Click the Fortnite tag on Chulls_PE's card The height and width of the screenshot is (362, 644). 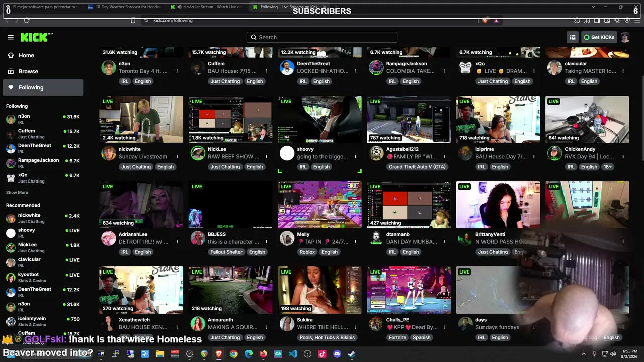(397, 337)
